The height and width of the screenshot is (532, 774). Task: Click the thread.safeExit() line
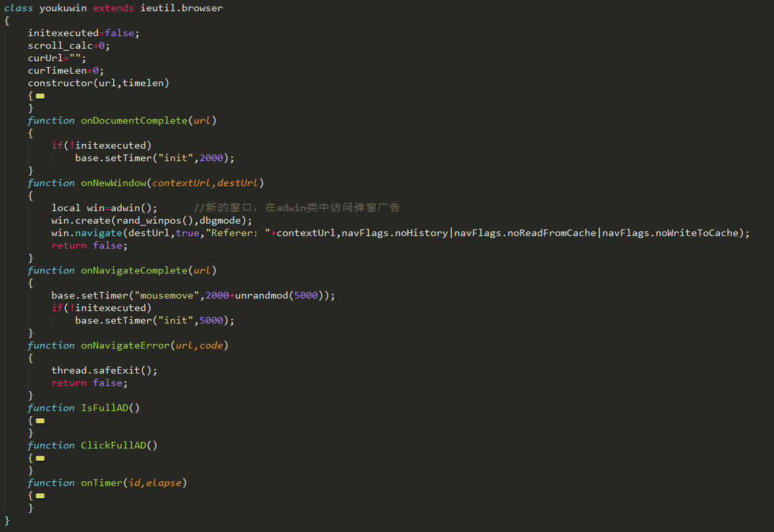click(104, 371)
